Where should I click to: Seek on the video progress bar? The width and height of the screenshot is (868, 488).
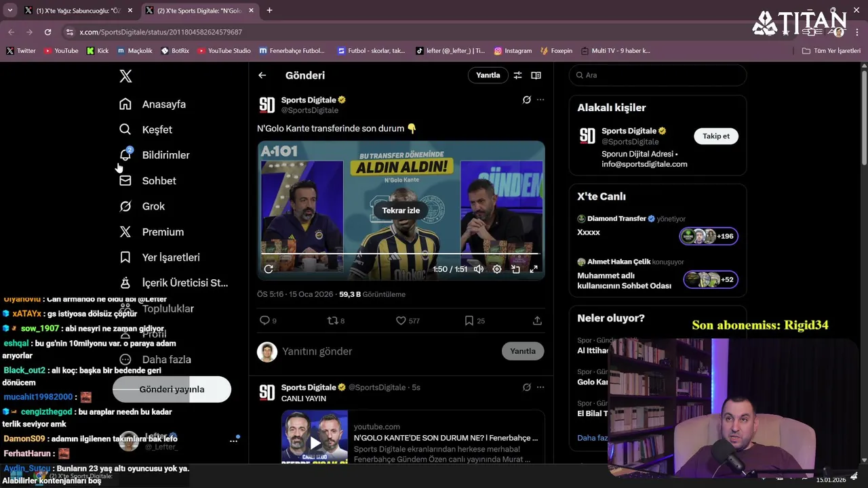[400, 254]
